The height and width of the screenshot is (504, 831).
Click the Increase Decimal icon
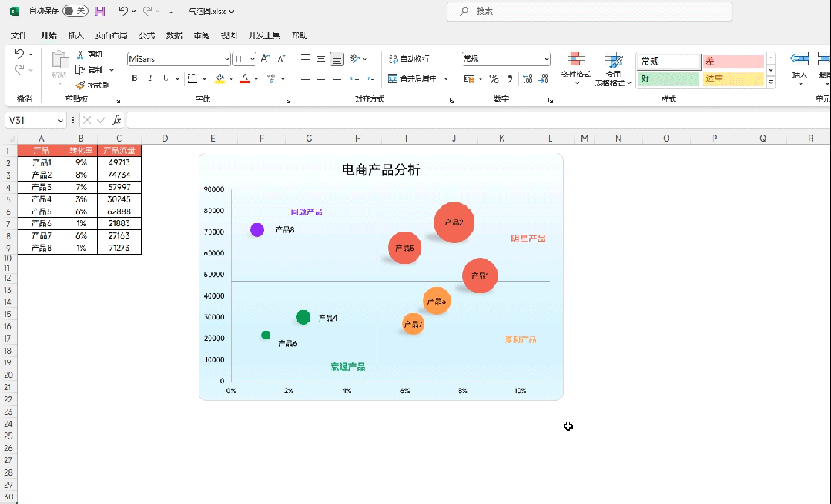click(528, 78)
